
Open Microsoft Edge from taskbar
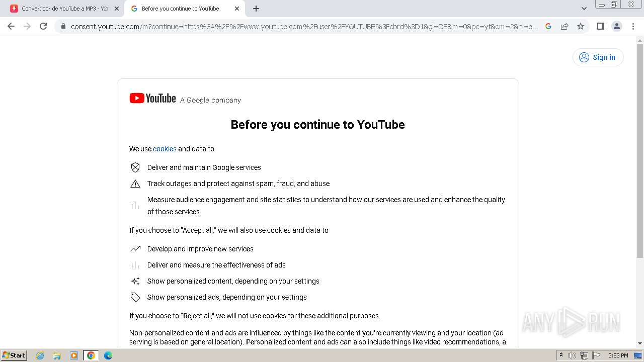point(108,355)
